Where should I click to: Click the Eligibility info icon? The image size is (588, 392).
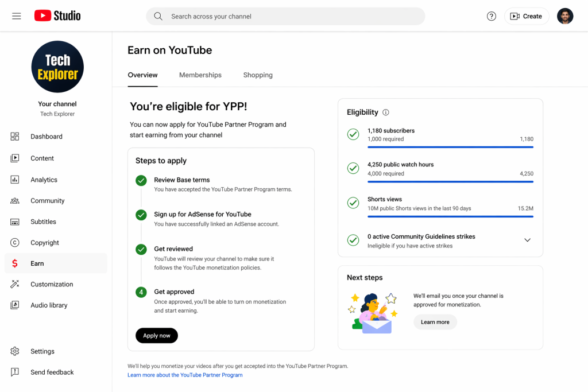[x=385, y=112]
